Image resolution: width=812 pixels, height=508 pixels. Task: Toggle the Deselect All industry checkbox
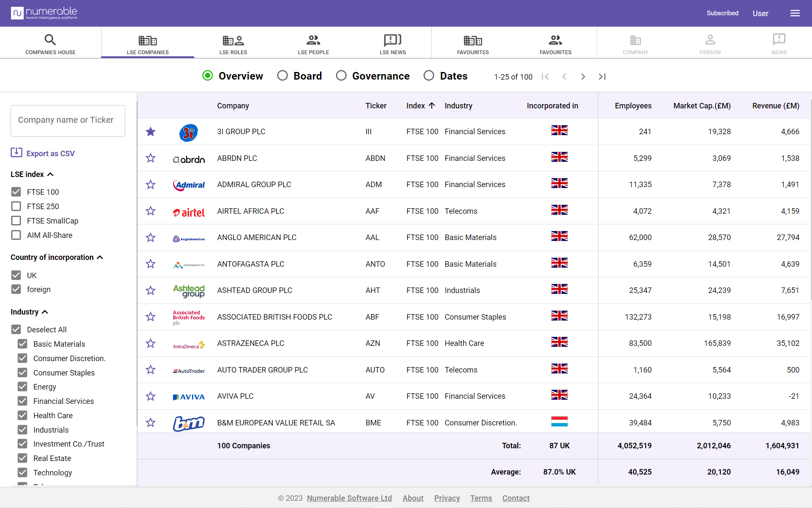click(x=16, y=330)
